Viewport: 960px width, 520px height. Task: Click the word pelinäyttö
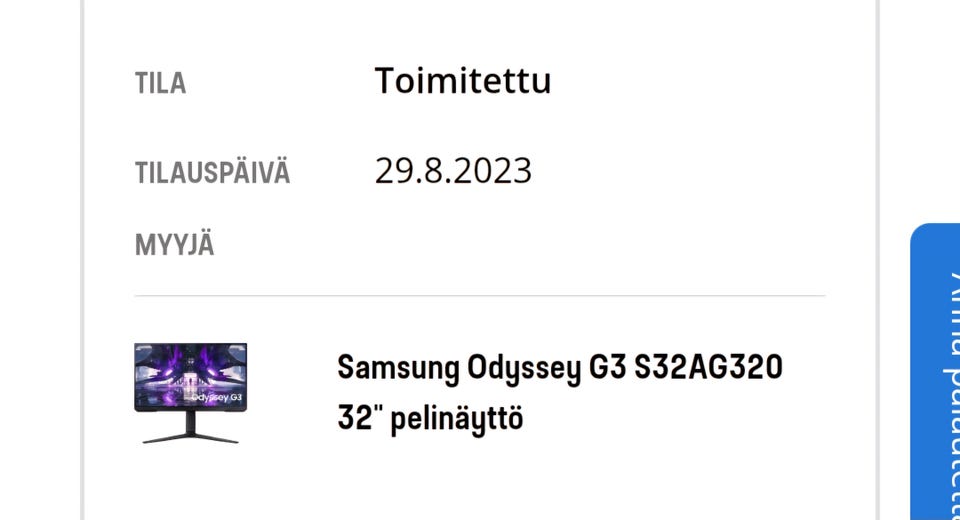(456, 418)
